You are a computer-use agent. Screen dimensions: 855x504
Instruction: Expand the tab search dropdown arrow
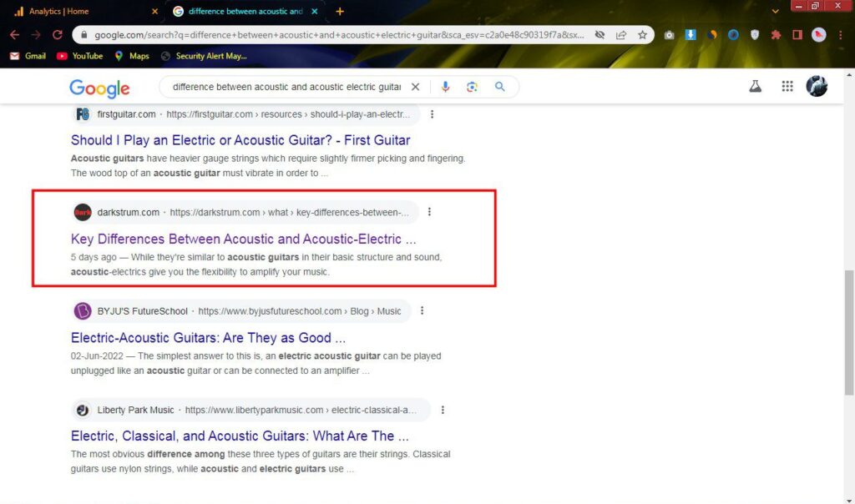click(x=775, y=11)
